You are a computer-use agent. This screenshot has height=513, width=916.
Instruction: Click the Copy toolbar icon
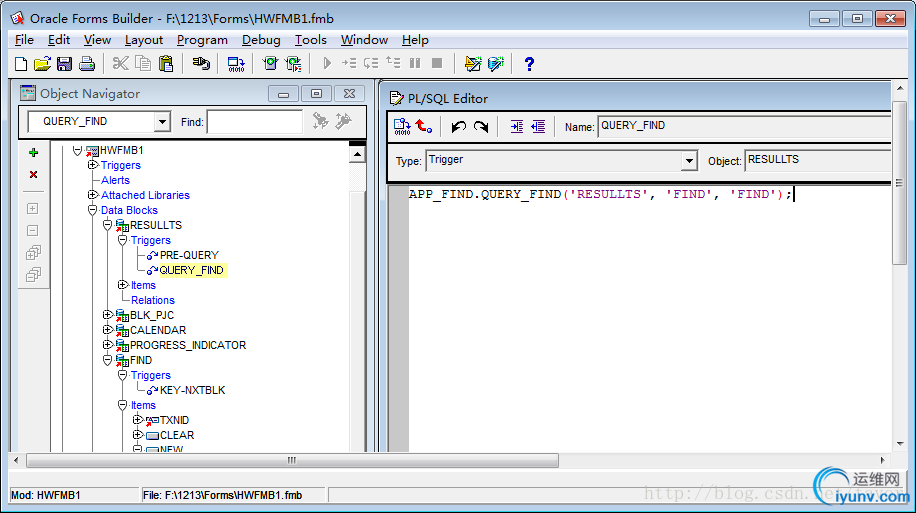(x=143, y=63)
